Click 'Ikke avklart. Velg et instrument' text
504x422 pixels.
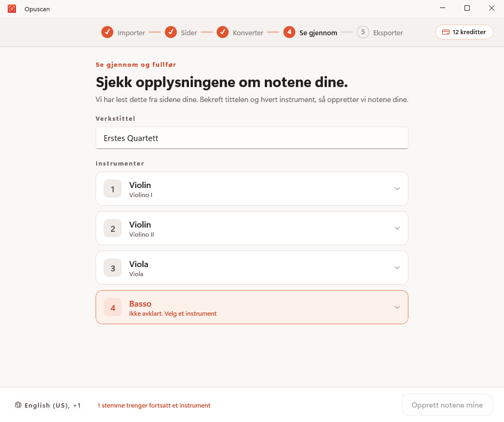click(x=173, y=314)
